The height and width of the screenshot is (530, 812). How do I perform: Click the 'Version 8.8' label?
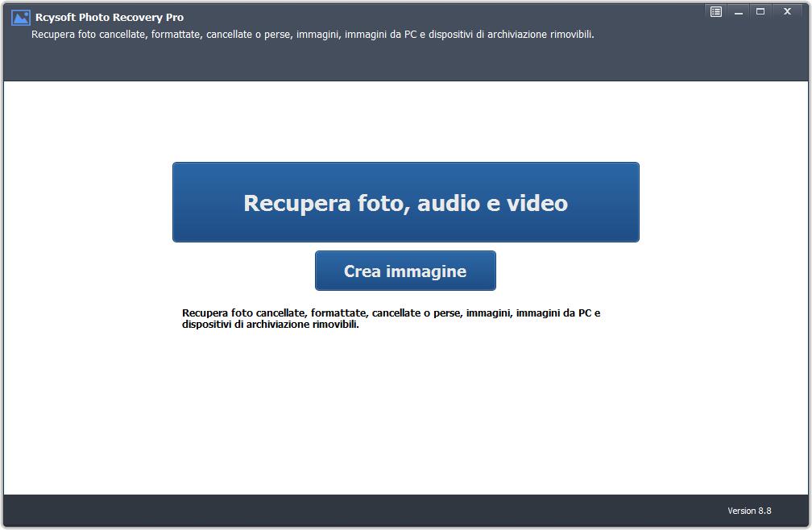pos(749,511)
